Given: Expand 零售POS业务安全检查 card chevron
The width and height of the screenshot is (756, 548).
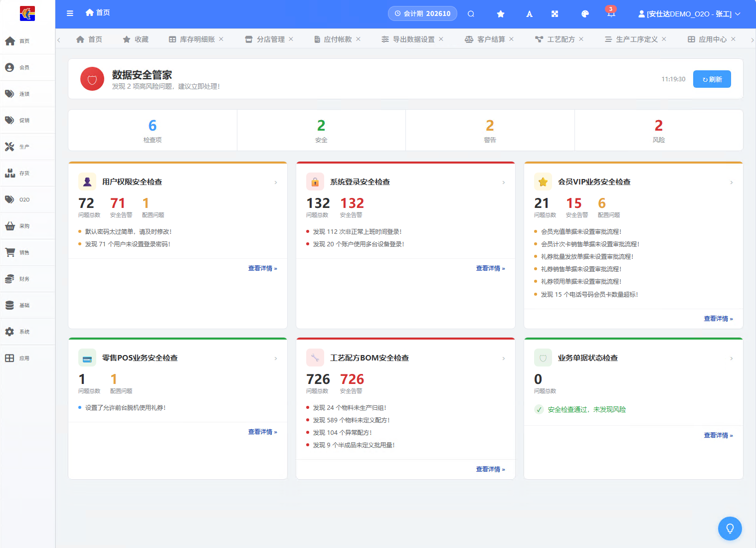Looking at the screenshot, I should tap(276, 359).
